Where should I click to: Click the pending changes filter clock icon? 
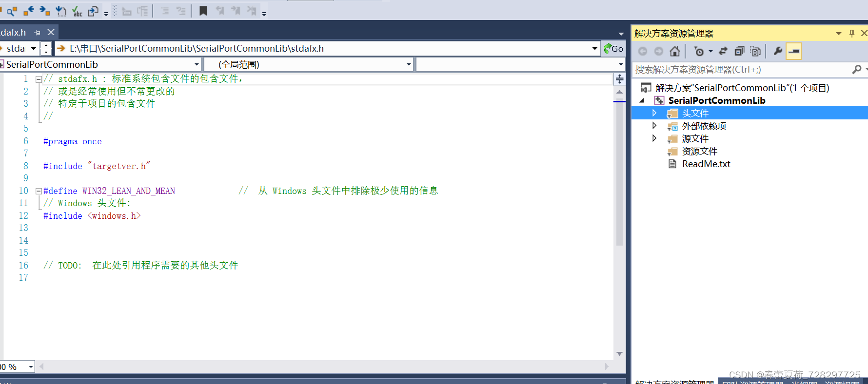[699, 51]
